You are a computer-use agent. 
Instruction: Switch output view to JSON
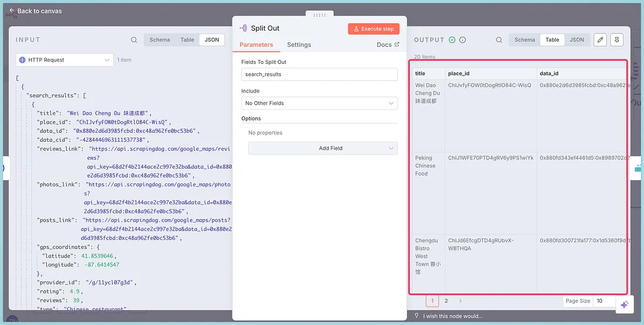tap(577, 40)
